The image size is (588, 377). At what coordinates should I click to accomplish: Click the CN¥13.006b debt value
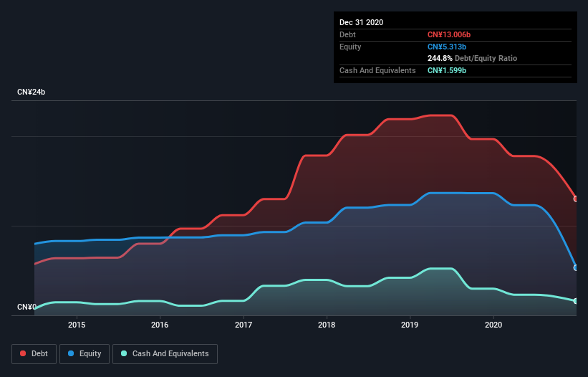[x=449, y=34]
